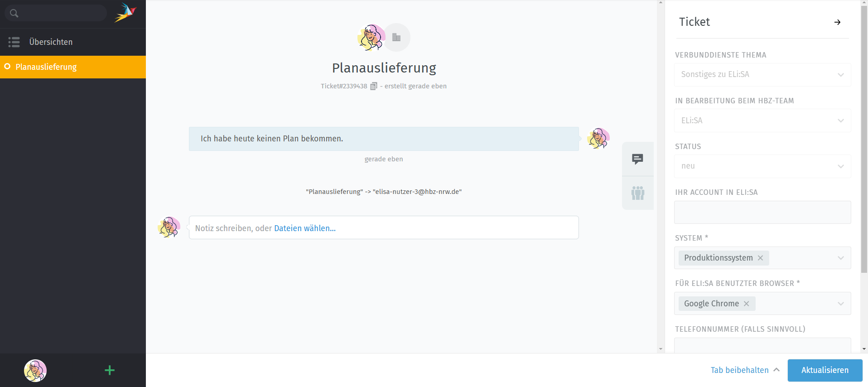This screenshot has height=387, width=868.
Task: Open the ticket conversation sidebar icon
Action: tap(637, 159)
